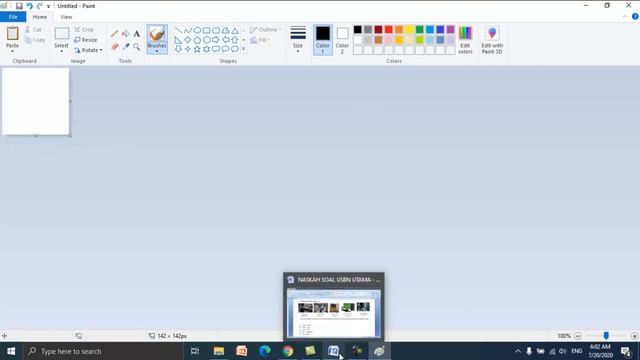Click Edit with Paint 3D

pos(492,40)
